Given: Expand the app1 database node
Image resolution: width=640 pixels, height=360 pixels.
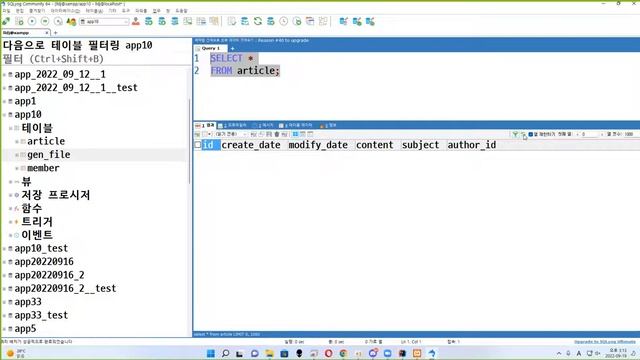Looking at the screenshot, I should (x=4, y=101).
